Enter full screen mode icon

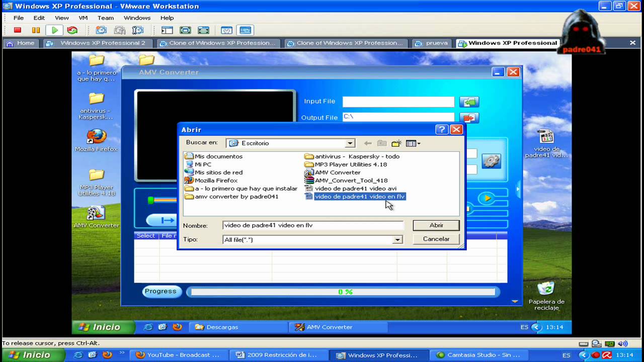(x=203, y=30)
